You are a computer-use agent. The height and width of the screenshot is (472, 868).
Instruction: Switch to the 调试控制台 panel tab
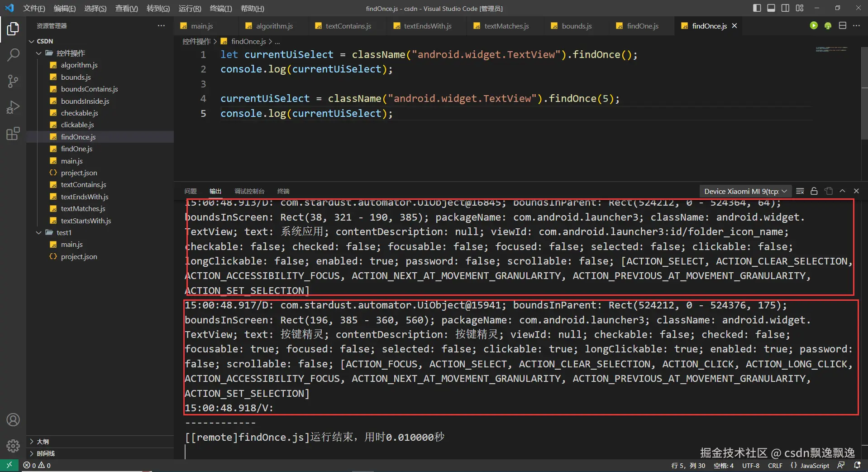[x=249, y=191]
